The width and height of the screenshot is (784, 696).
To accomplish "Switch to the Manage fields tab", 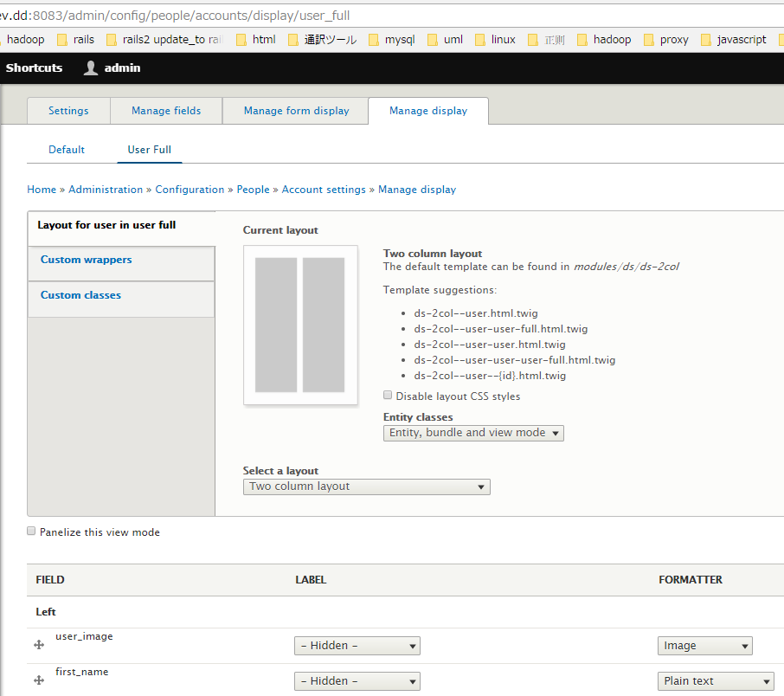I will point(166,111).
